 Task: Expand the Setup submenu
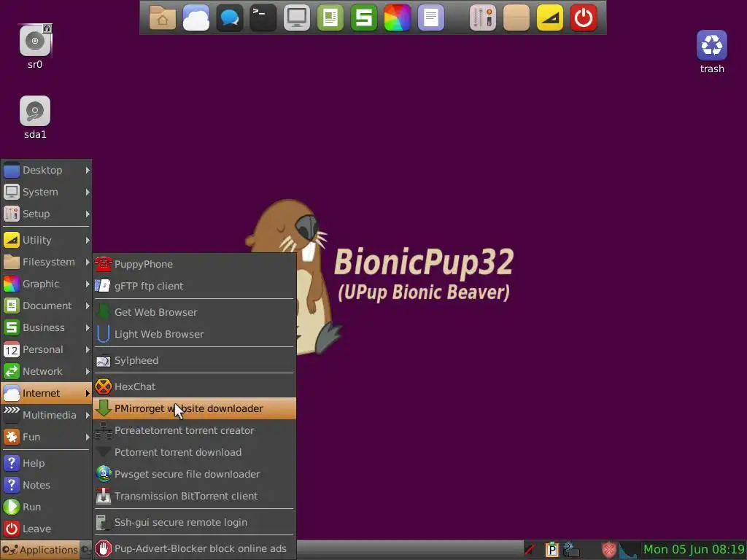click(x=46, y=214)
